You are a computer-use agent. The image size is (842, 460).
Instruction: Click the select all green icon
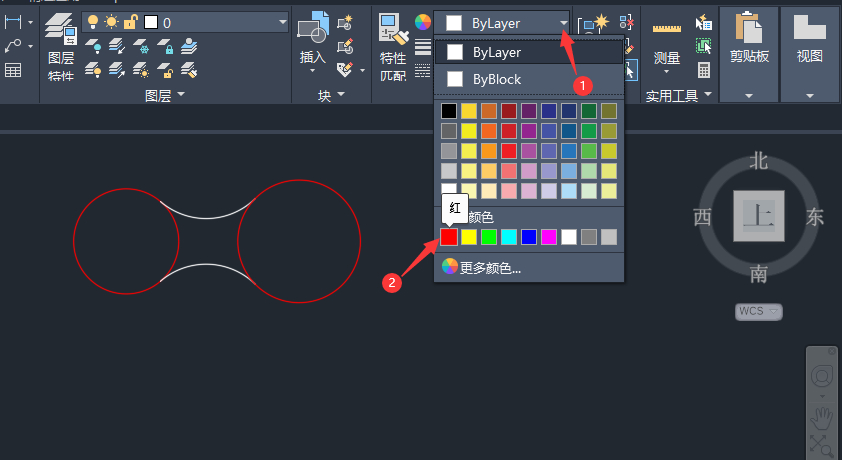point(703,46)
